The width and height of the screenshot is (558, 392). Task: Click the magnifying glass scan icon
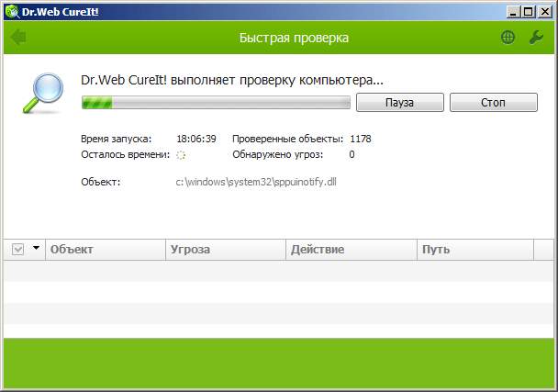coord(43,93)
